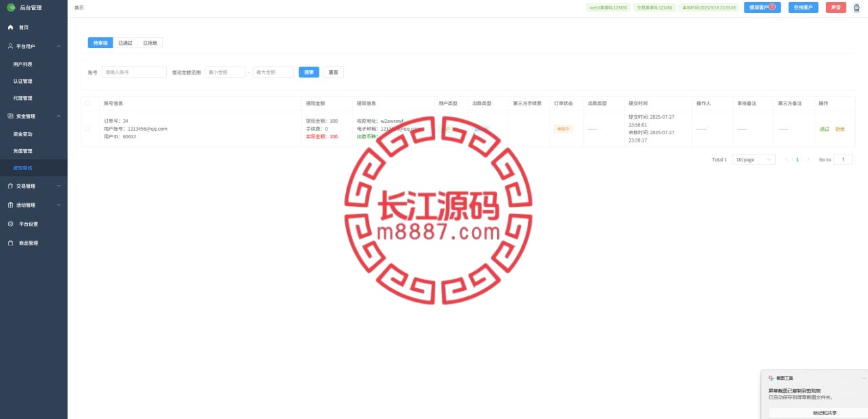The width and height of the screenshot is (868, 419).
Task: Click the 搜索 search button
Action: [x=309, y=72]
